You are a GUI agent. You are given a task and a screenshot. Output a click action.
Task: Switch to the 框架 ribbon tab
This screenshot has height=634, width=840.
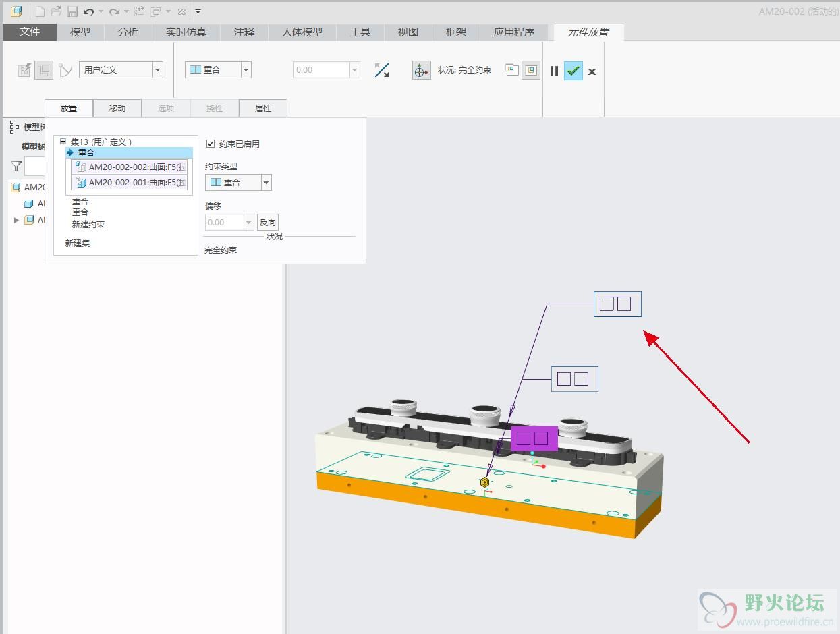point(456,32)
